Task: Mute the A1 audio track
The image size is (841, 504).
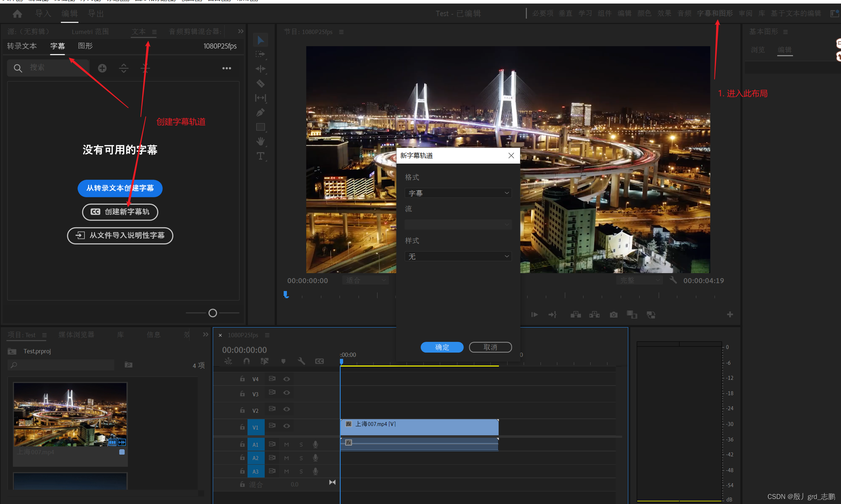Action: coord(287,445)
